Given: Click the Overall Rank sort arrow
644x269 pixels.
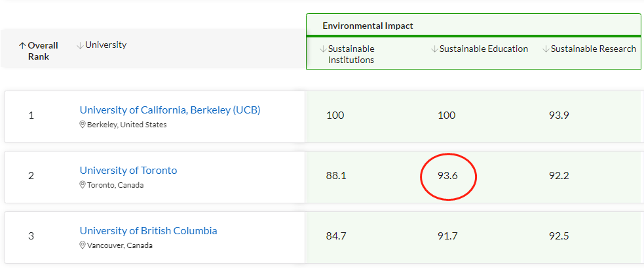Looking at the screenshot, I should [22, 46].
